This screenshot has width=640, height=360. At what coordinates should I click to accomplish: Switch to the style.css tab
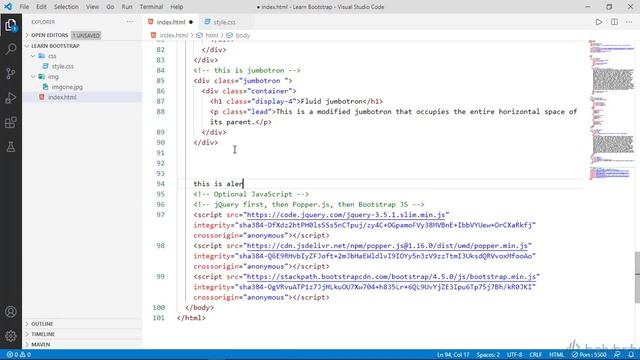(224, 22)
